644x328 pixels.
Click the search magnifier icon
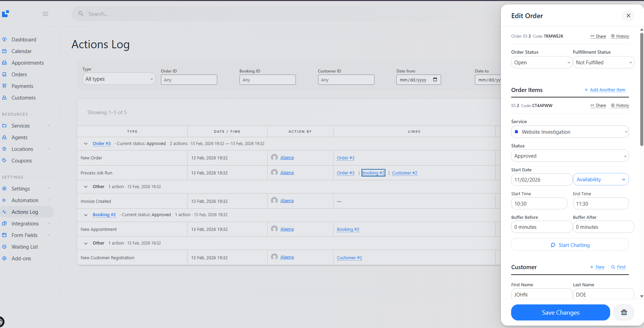click(81, 14)
